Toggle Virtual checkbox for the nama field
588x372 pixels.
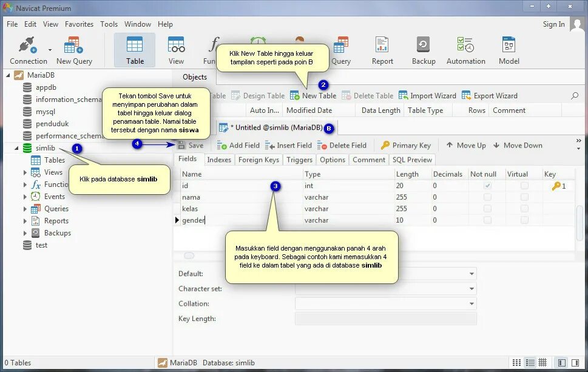(524, 197)
